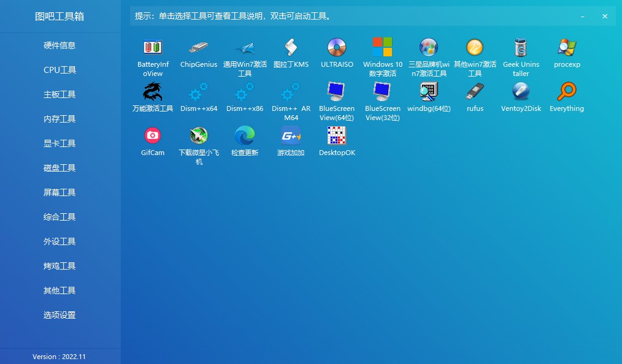
Task: Select the 万能激活工具 dragon icon
Action: (153, 92)
